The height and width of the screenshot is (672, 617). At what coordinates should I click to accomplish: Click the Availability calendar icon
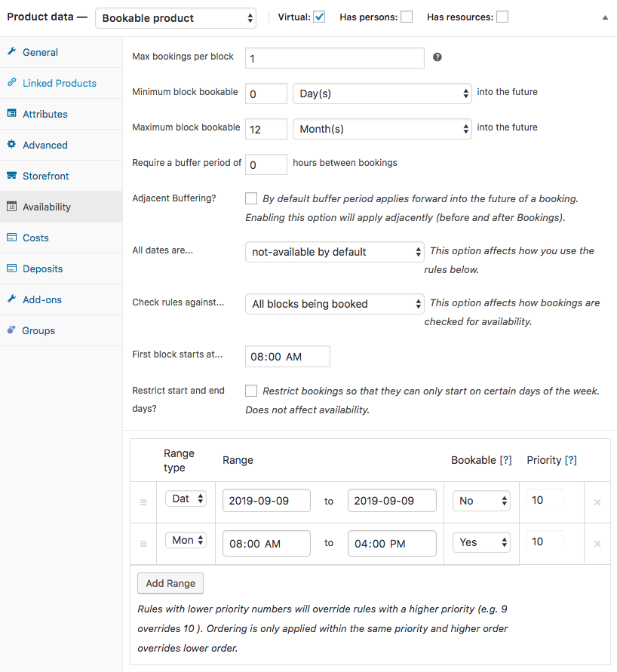click(11, 206)
